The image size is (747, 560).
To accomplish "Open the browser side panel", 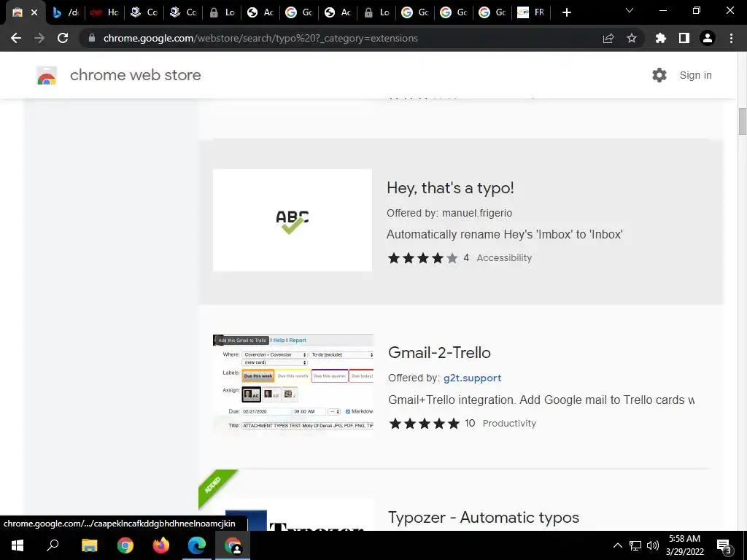I will pos(684,38).
